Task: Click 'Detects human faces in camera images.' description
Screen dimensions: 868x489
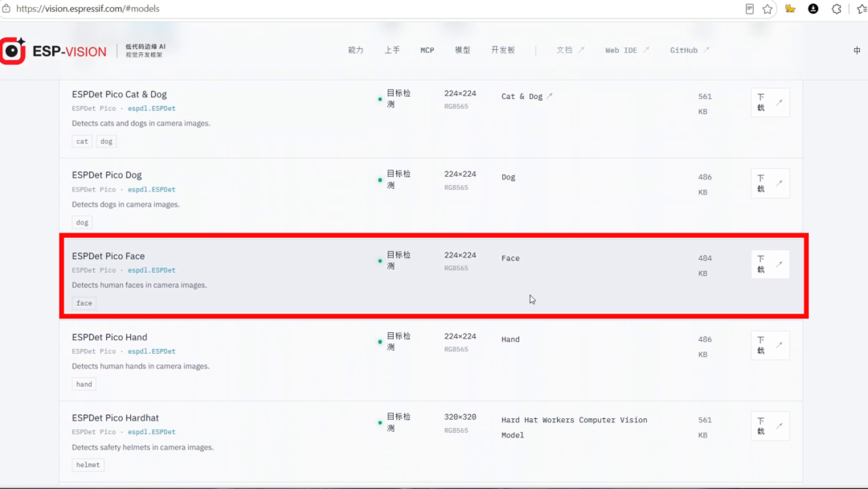Action: pos(140,285)
